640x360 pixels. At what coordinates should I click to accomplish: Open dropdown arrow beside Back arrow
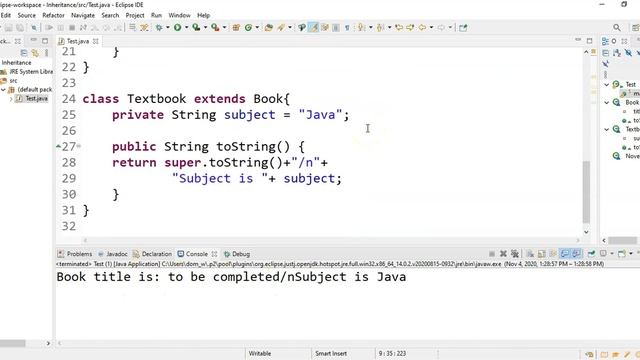pos(431,28)
